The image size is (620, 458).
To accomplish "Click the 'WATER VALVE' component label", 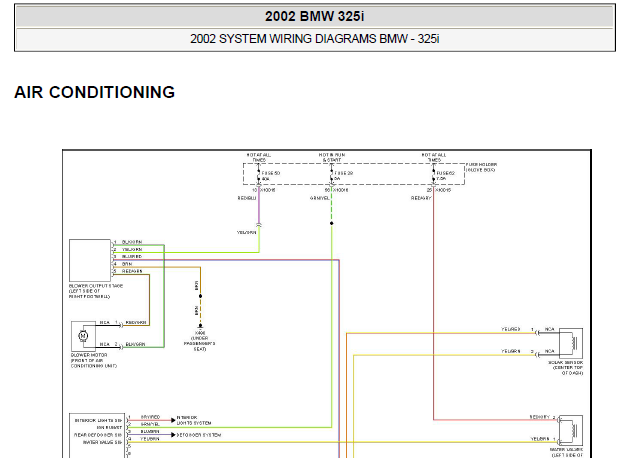I will 566,450.
